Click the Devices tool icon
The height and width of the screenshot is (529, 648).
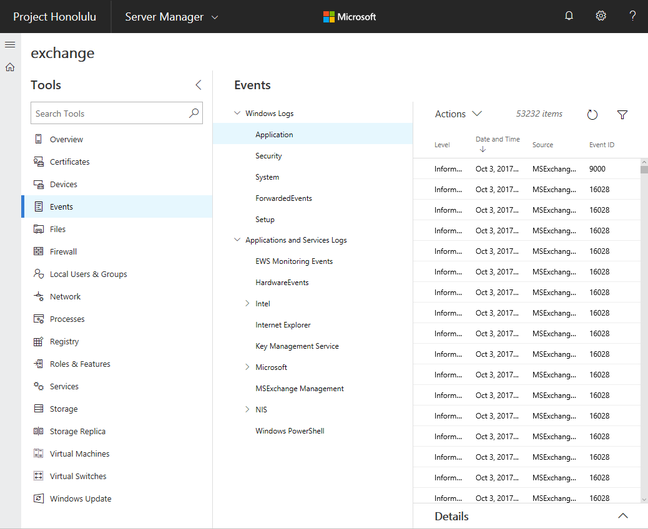tap(38, 184)
